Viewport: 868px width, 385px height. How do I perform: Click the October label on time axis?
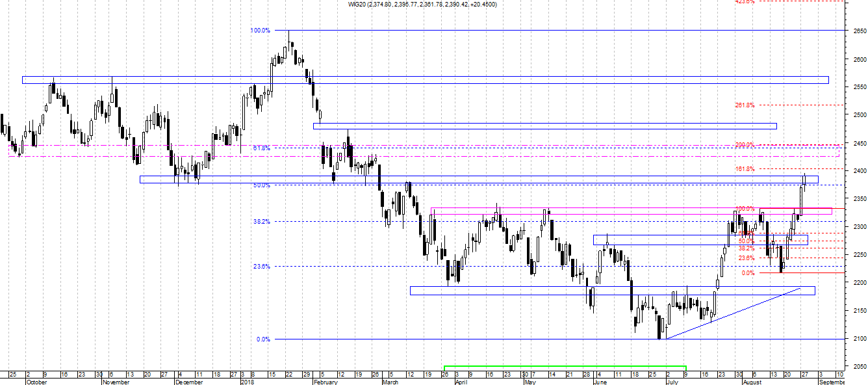point(36,382)
